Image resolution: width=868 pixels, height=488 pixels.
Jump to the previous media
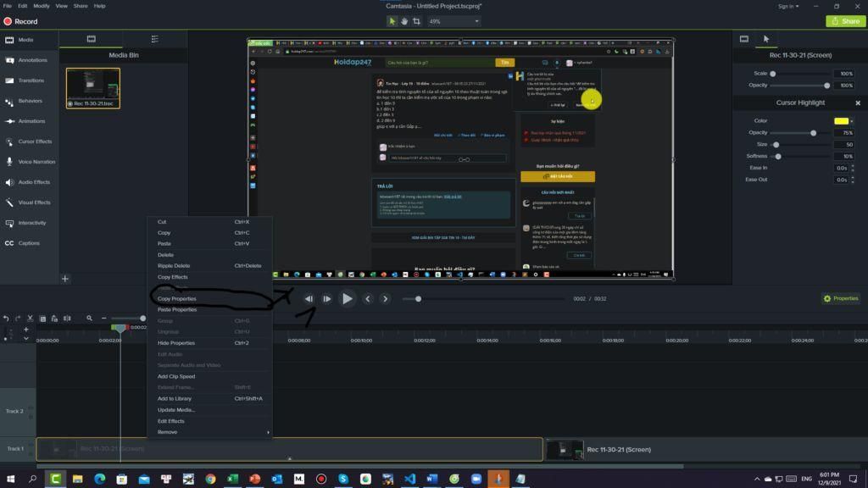pos(368,299)
